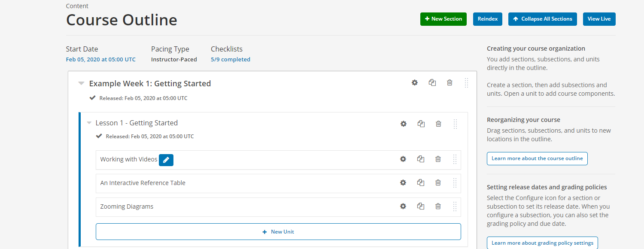Duplicate the Lesson 1 - Getting Started subsection
Screen dimensions: 644x249
pyautogui.click(x=421, y=124)
